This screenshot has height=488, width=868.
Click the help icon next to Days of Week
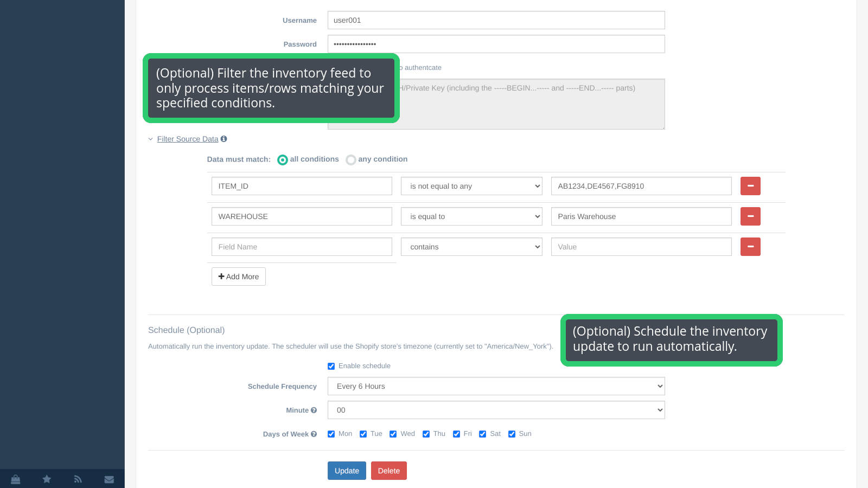(314, 434)
